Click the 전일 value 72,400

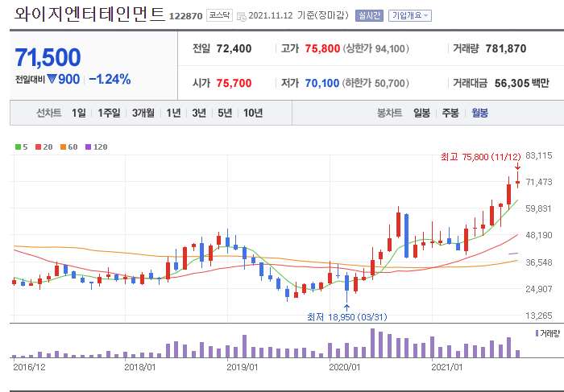tap(234, 48)
